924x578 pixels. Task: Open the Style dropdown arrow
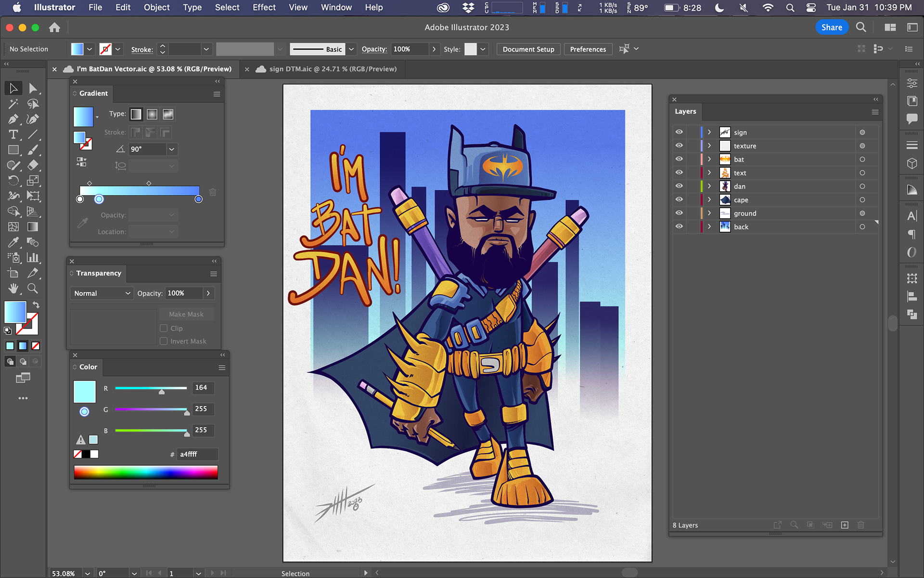[x=483, y=49]
